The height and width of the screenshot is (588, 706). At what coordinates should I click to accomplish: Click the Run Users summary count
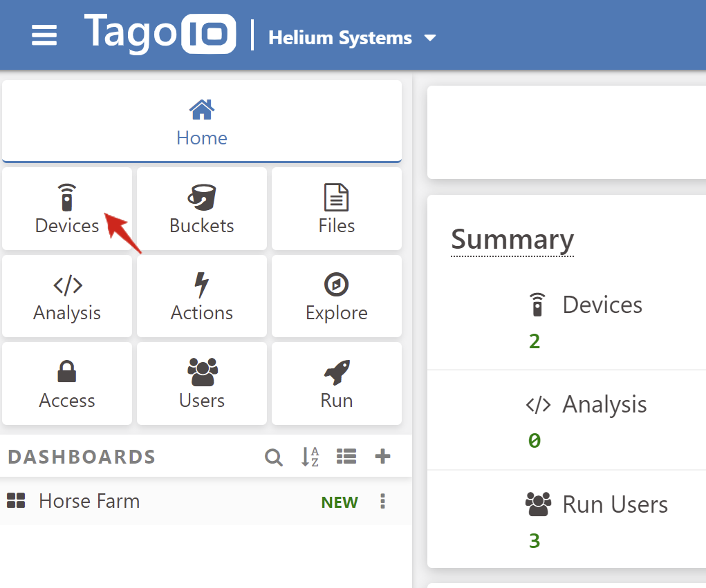(535, 540)
